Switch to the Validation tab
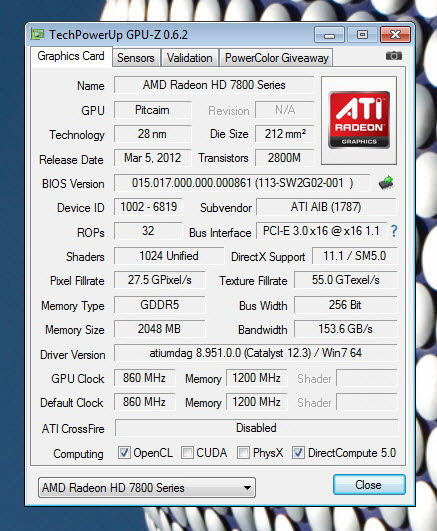 [x=189, y=58]
